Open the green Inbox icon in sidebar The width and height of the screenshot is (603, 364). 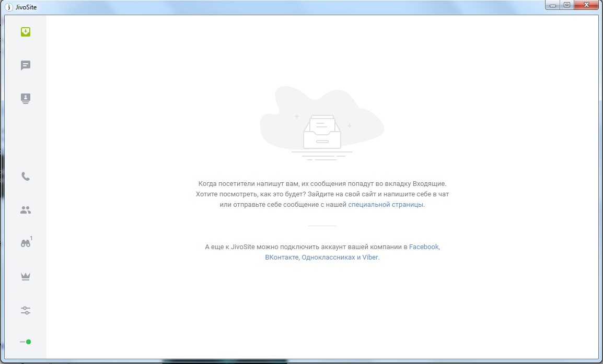point(26,32)
